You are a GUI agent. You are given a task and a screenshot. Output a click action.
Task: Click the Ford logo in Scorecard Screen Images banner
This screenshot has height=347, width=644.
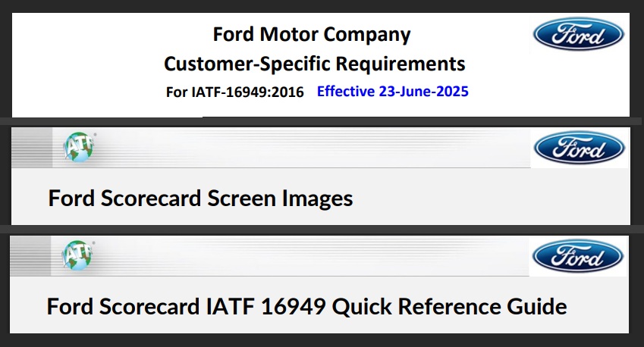pyautogui.click(x=580, y=148)
